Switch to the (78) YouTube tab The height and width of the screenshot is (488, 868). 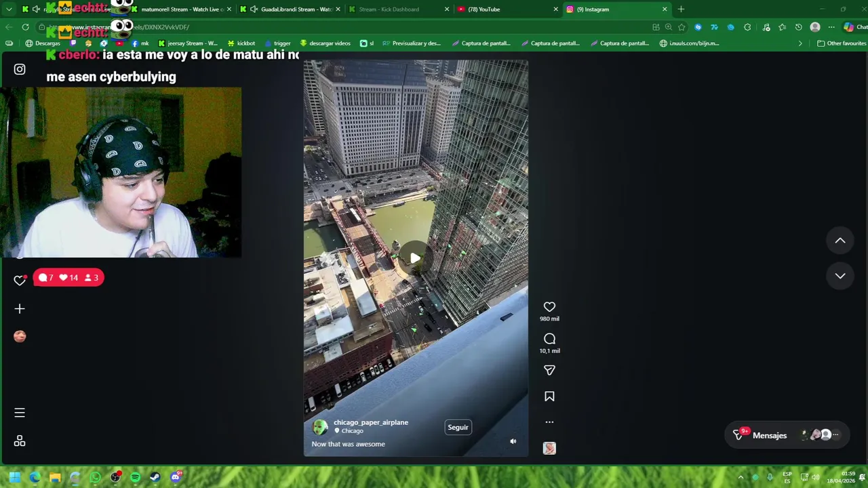[507, 9]
